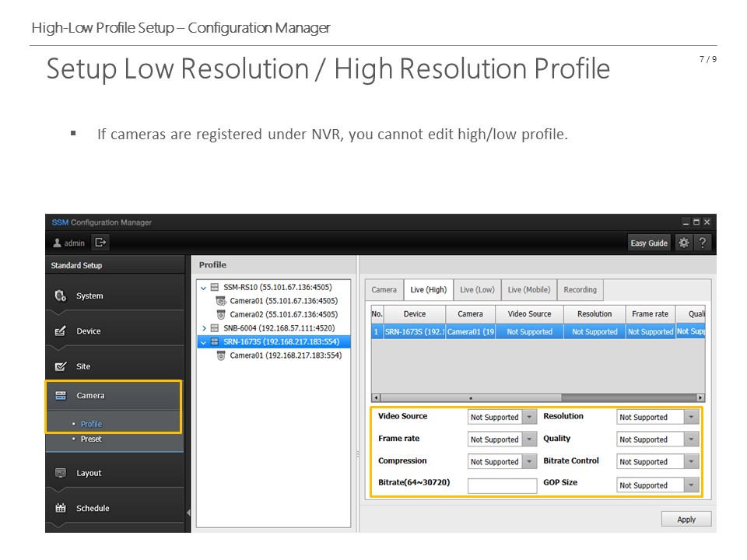Open the Profile submenu item
Image resolution: width=747 pixels, height=560 pixels.
coord(91,424)
